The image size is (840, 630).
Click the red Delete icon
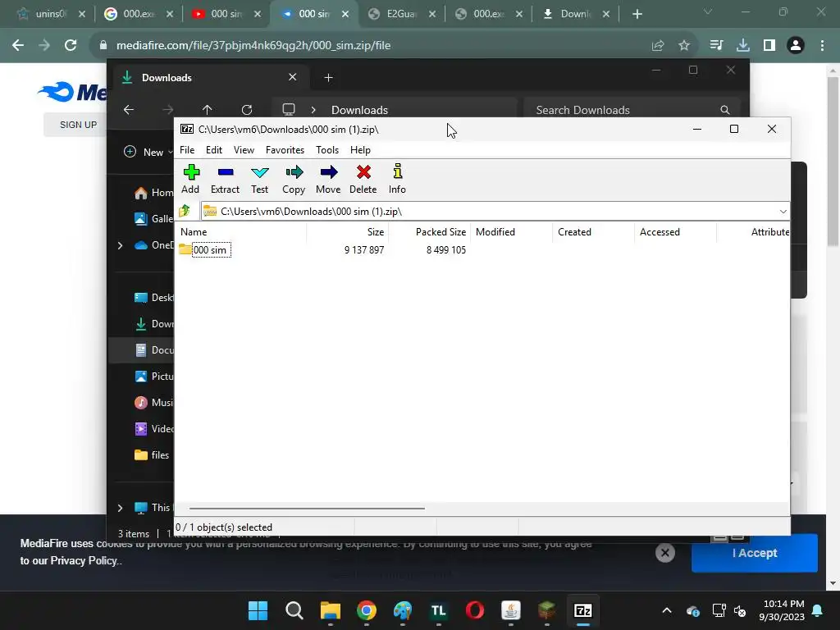pos(363,179)
